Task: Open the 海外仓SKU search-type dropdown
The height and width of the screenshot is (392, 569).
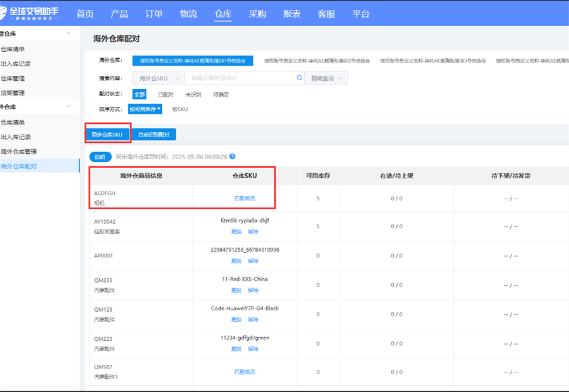Action: tap(159, 78)
